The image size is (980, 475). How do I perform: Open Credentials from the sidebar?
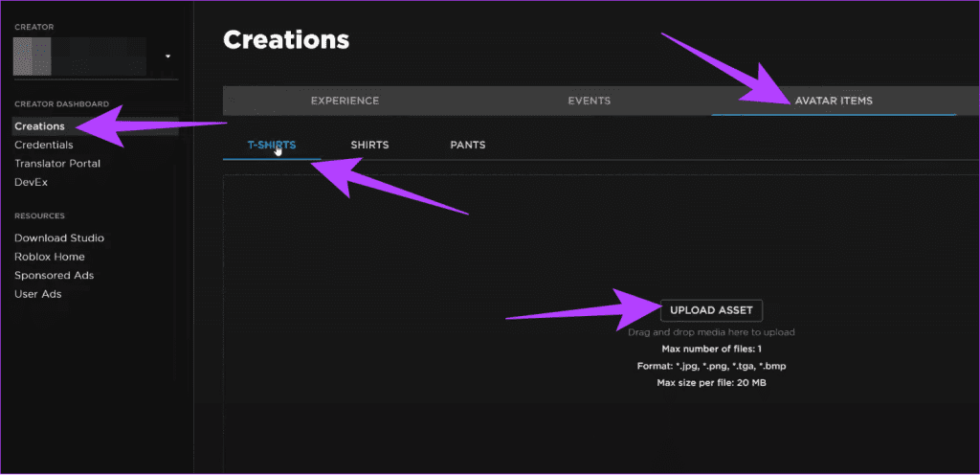click(x=43, y=145)
